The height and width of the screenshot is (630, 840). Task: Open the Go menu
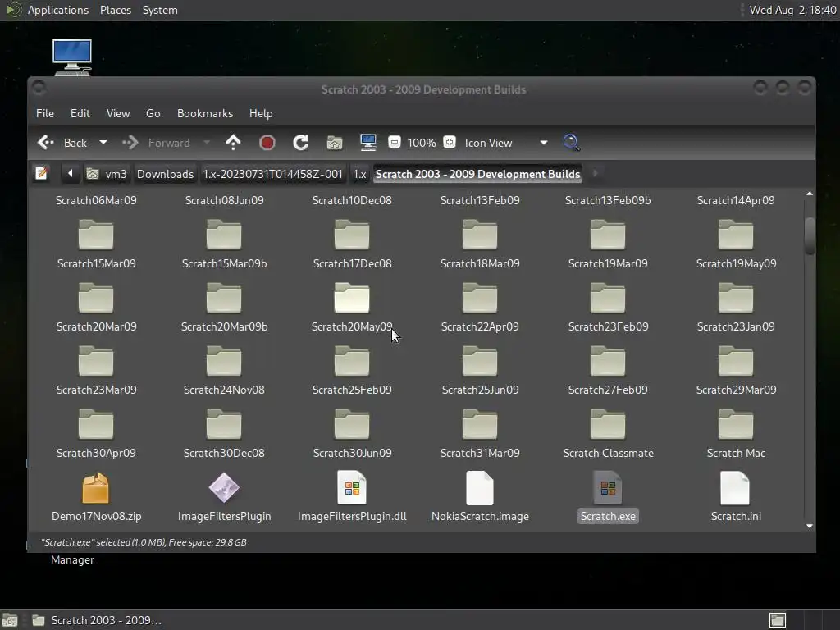coord(153,113)
